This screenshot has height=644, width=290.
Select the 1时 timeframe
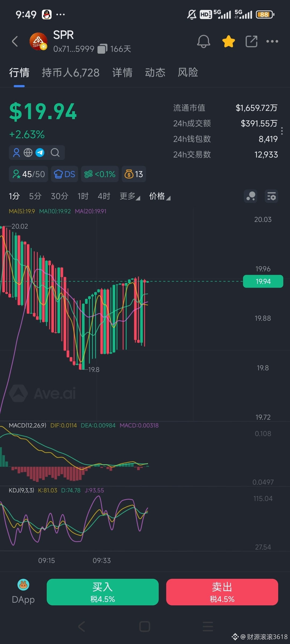(83, 196)
